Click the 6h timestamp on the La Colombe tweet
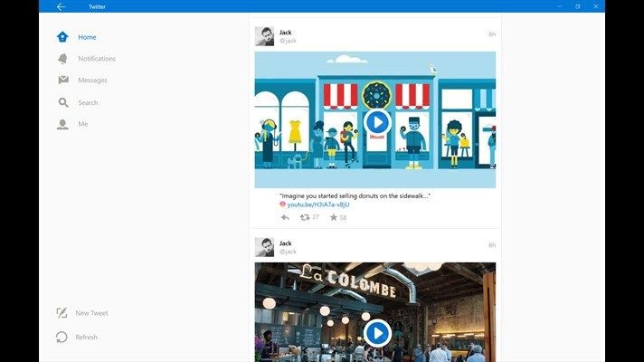 pyautogui.click(x=492, y=245)
